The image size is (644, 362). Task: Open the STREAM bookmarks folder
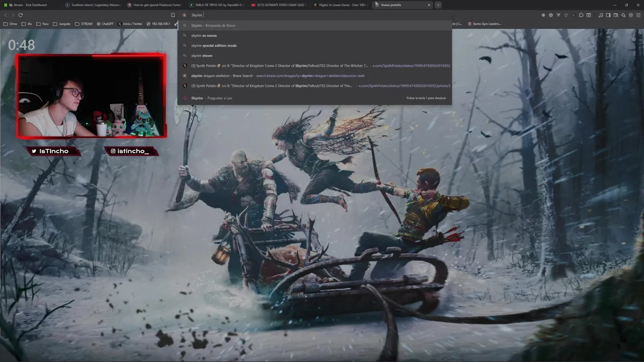tap(84, 24)
